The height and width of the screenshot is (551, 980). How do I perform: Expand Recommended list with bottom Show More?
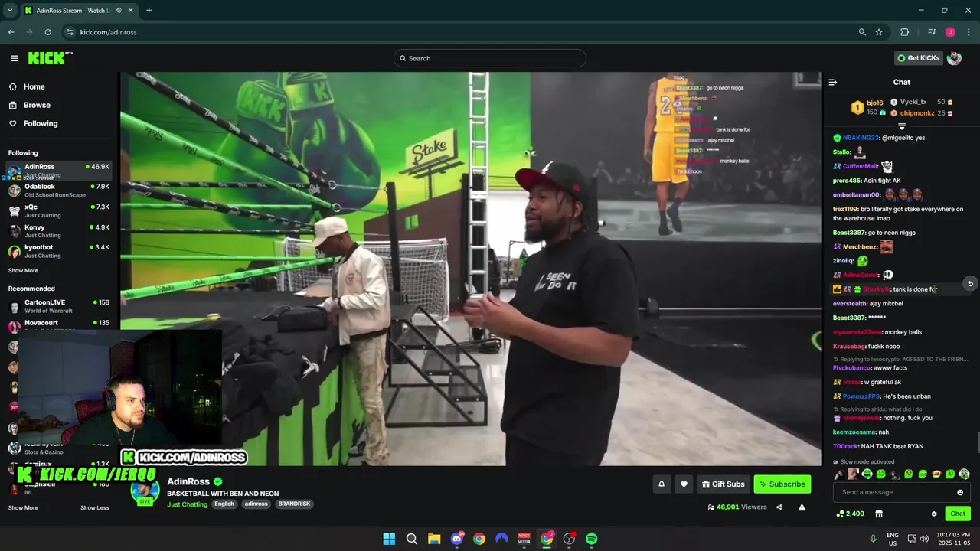coord(23,507)
